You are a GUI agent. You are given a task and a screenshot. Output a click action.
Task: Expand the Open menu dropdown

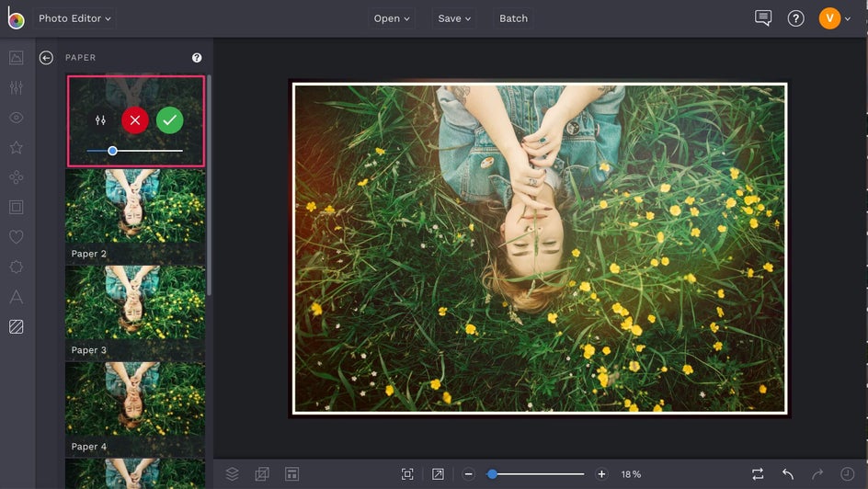(x=392, y=18)
